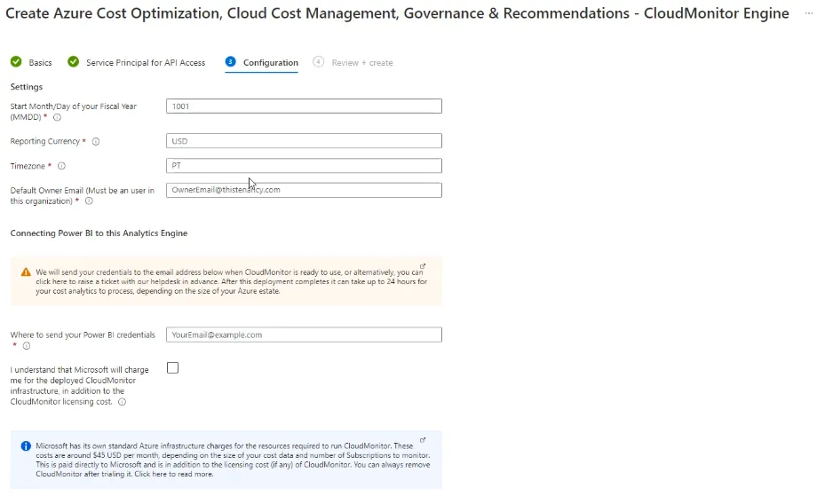Show info tooltip for Reporting Currency

tap(96, 142)
